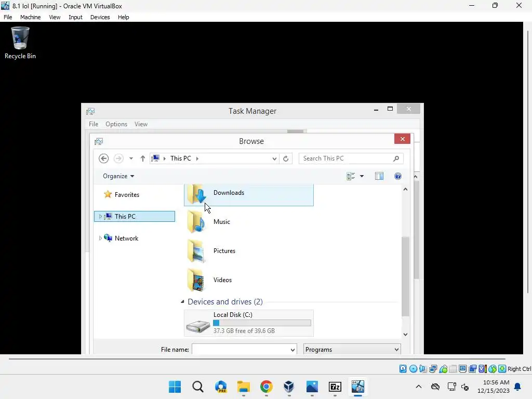Select the Music folder
Image resolution: width=532 pixels, height=399 pixels.
[249, 222]
